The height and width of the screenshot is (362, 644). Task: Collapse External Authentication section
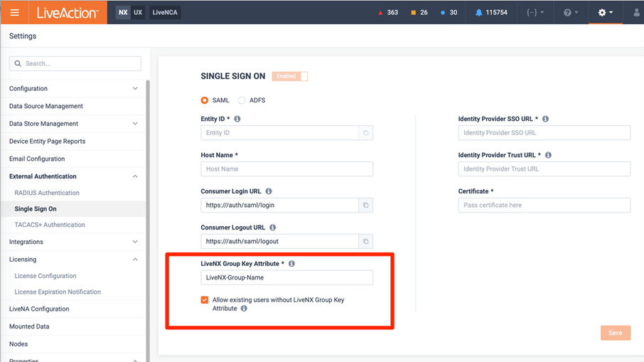(x=135, y=176)
